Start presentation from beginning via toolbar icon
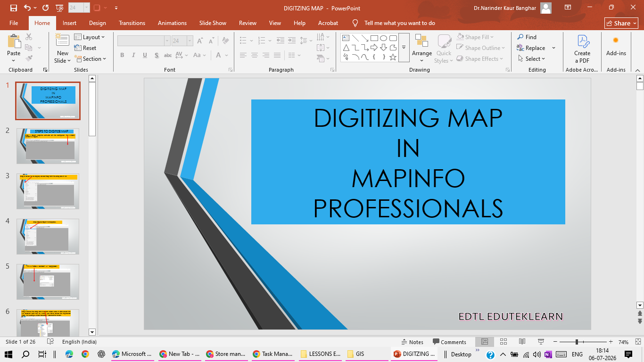Screen dimensions: 644x362 [x=59, y=8]
